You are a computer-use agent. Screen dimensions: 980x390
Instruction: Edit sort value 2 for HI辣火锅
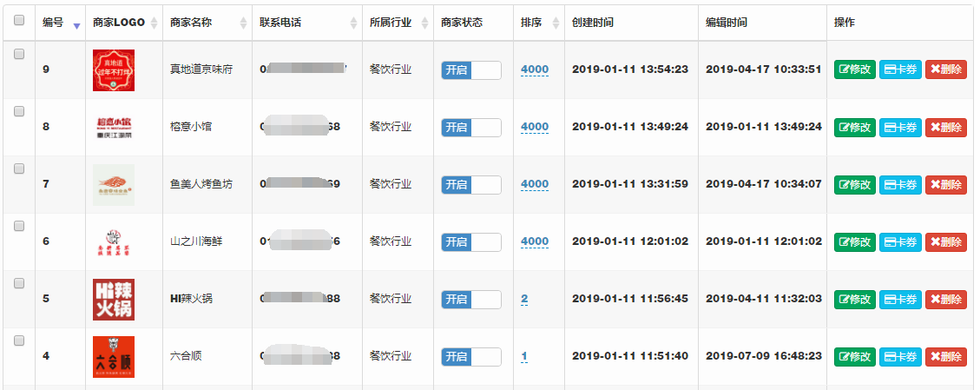(524, 300)
